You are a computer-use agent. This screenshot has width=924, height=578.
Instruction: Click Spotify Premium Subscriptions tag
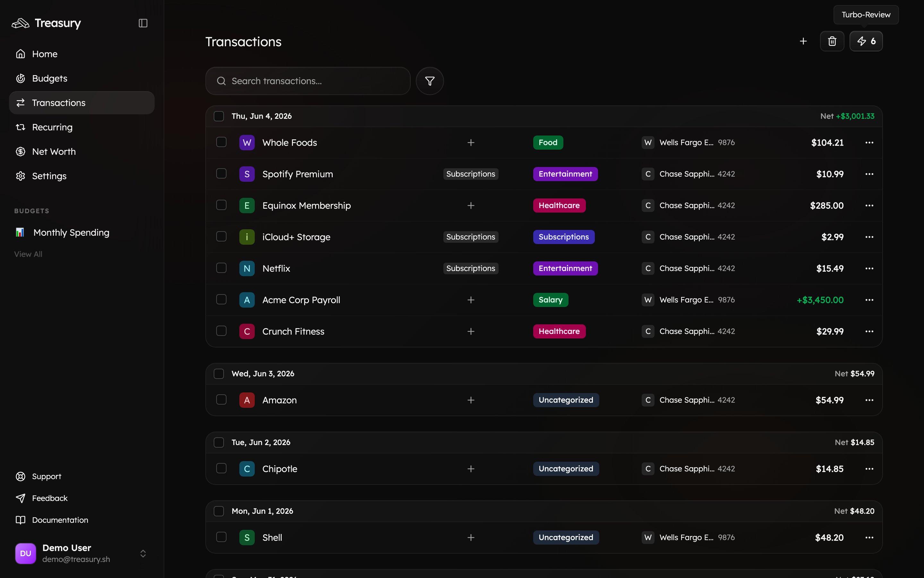pos(470,174)
